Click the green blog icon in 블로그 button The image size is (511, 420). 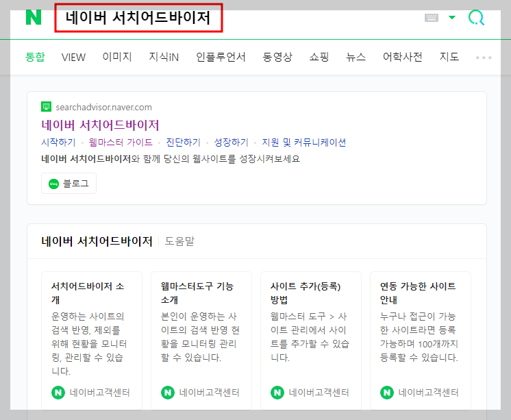(53, 184)
